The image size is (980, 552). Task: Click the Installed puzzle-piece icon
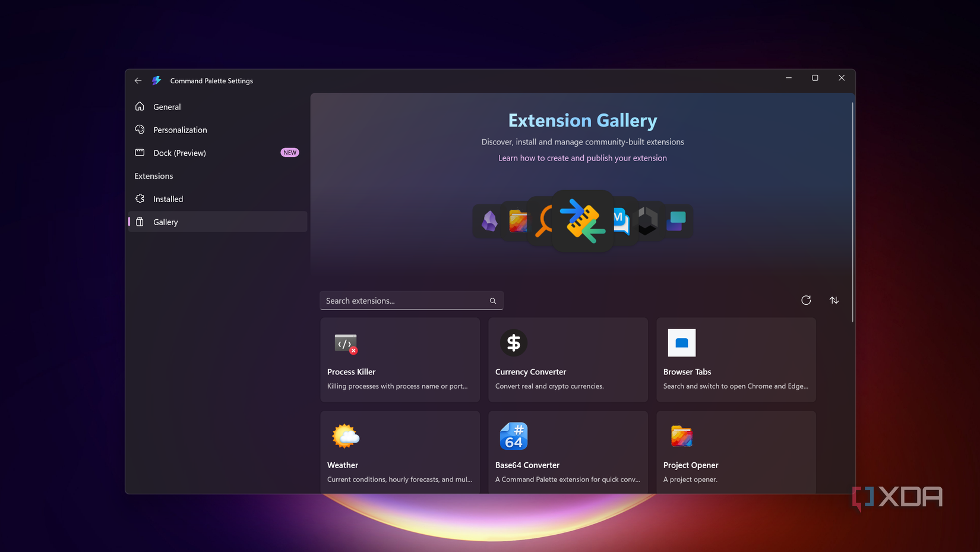(x=140, y=198)
